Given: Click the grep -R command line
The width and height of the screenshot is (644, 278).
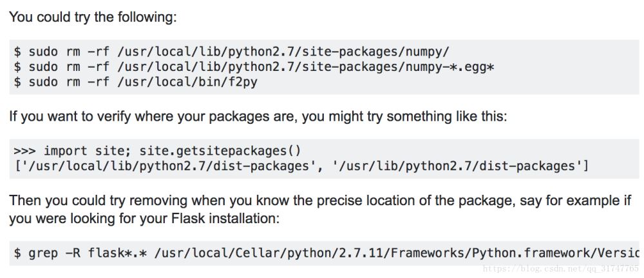Looking at the screenshot, I should [x=322, y=253].
